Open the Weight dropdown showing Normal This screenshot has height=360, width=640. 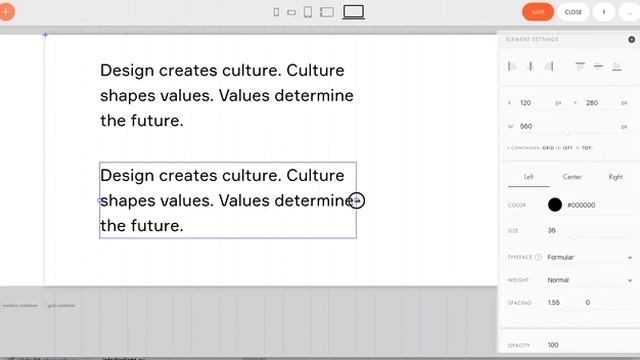click(590, 280)
